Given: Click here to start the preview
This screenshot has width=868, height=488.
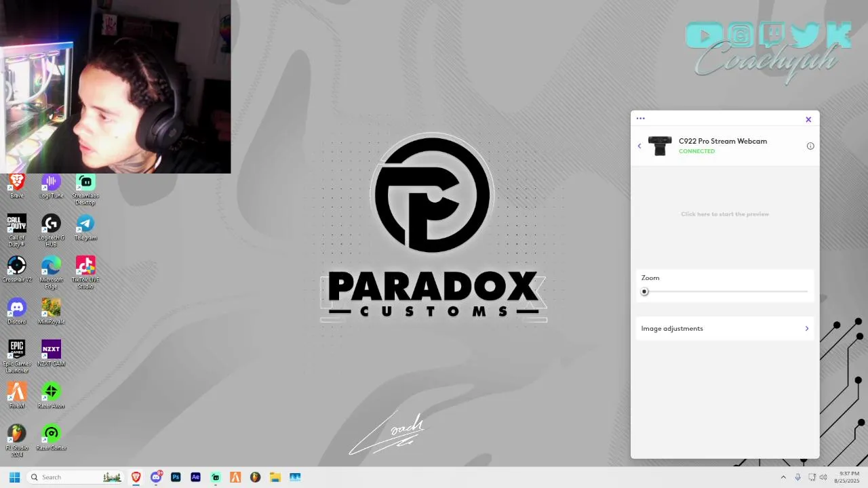Looking at the screenshot, I should (x=725, y=214).
